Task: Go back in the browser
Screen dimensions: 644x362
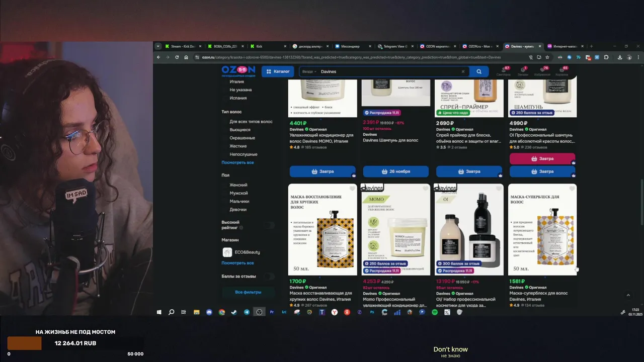Action: (158, 57)
